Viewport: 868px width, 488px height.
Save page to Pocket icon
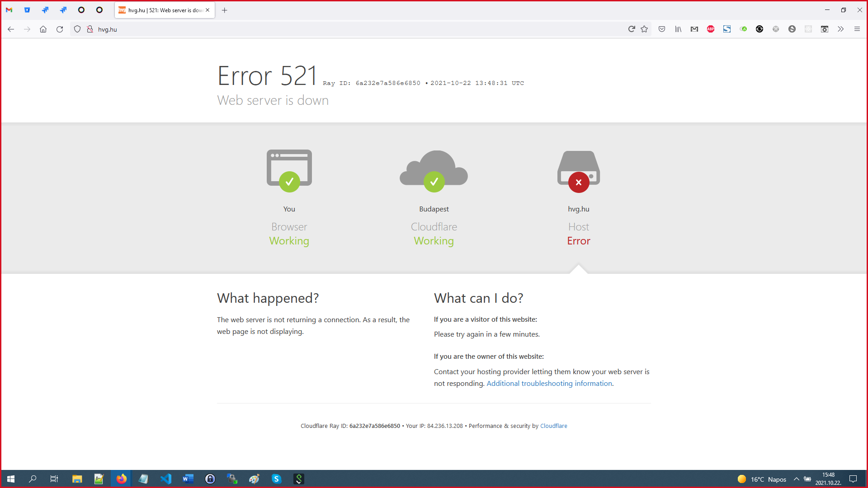[662, 29]
